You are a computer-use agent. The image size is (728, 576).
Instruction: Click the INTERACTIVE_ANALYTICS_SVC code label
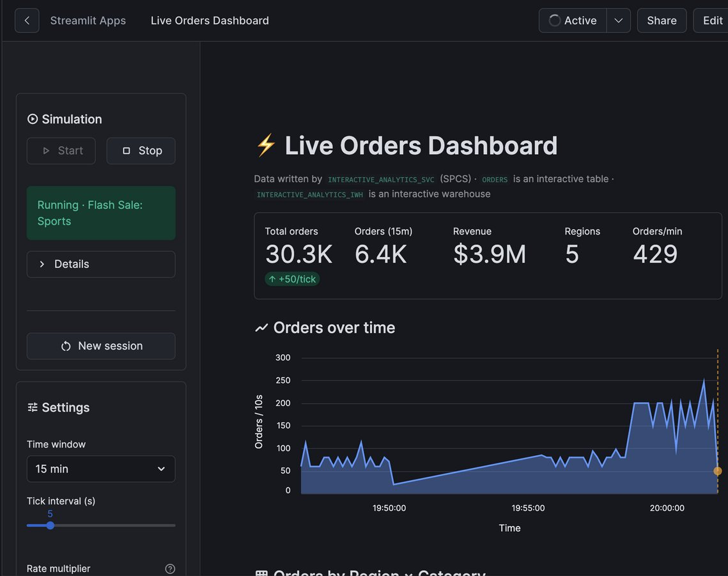pos(381,180)
